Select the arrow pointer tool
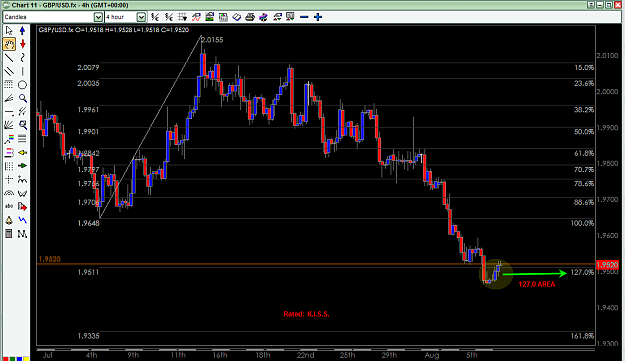Image resolution: width=625 pixels, height=361 pixels. 9,31
